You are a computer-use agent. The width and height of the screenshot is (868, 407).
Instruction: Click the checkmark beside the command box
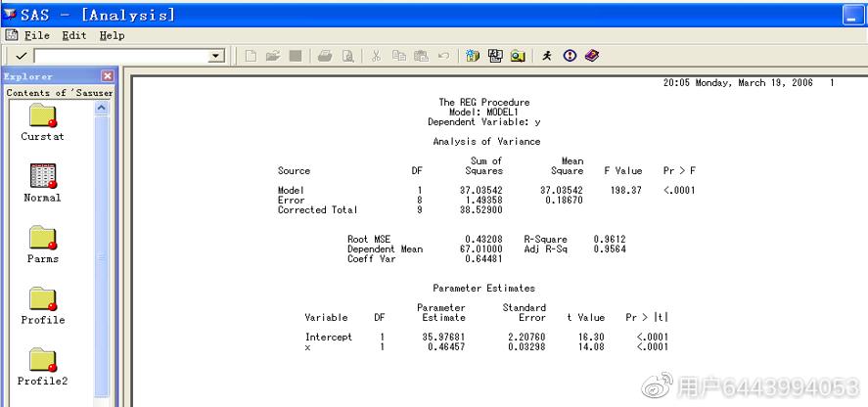click(21, 56)
